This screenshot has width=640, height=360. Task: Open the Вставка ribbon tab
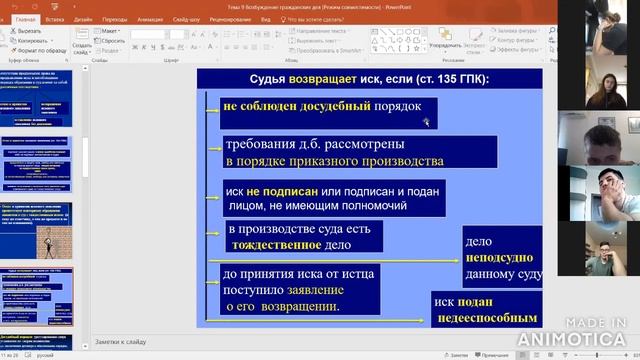tap(55, 20)
